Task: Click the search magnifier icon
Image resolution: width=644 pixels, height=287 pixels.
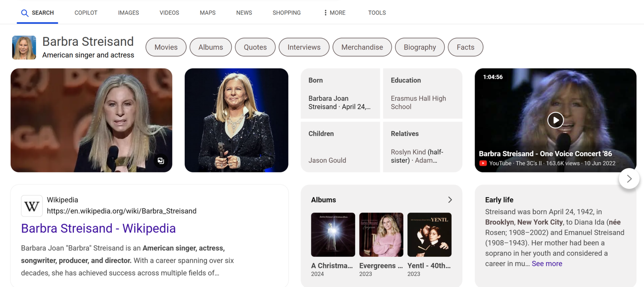Action: click(x=25, y=13)
